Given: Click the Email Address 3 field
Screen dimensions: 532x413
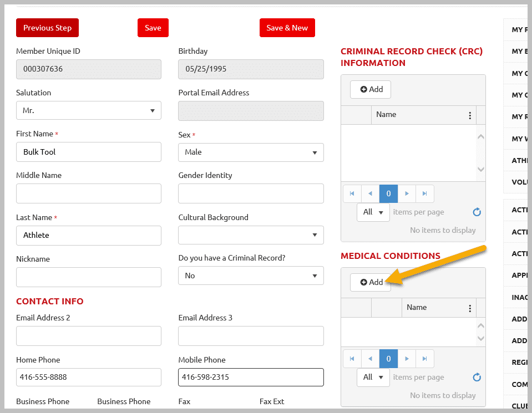Looking at the screenshot, I should pyautogui.click(x=251, y=336).
